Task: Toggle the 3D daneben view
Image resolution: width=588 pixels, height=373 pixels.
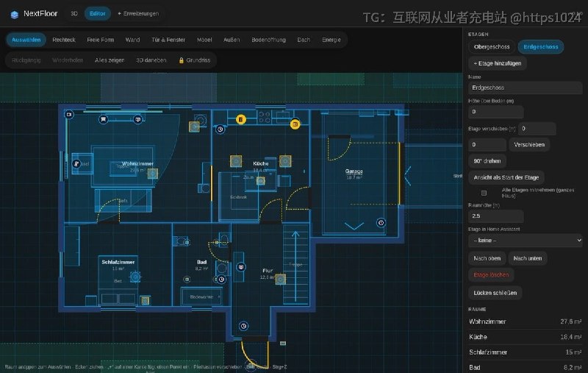Action: coord(151,60)
